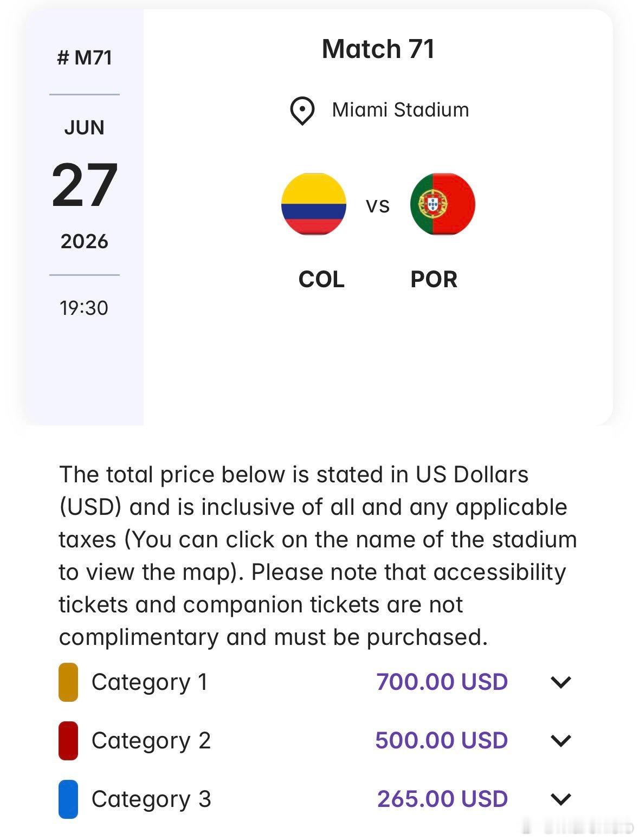The height and width of the screenshot is (840, 639).
Task: Click the Match 71 heading
Action: [x=378, y=49]
